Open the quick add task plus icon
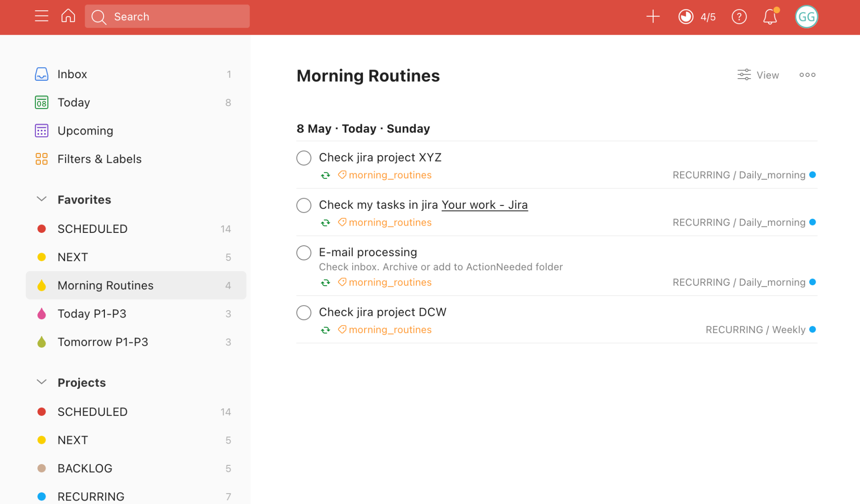The image size is (860, 504). (x=653, y=16)
